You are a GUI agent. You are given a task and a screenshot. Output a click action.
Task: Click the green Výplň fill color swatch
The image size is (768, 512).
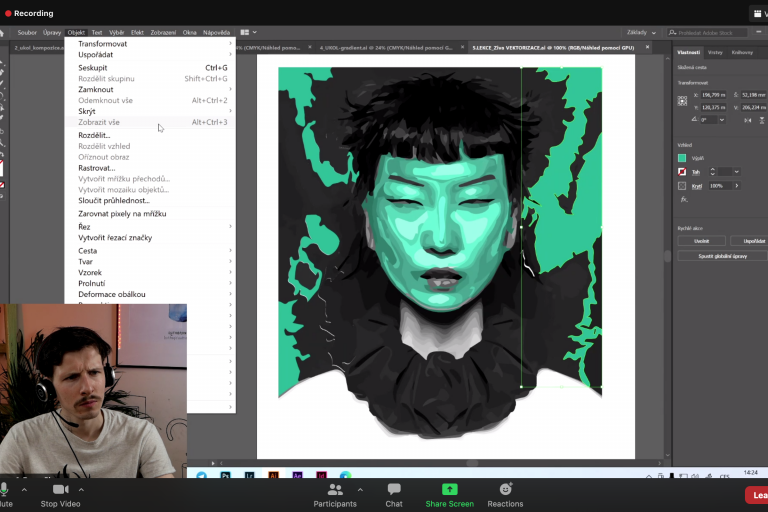(x=682, y=158)
